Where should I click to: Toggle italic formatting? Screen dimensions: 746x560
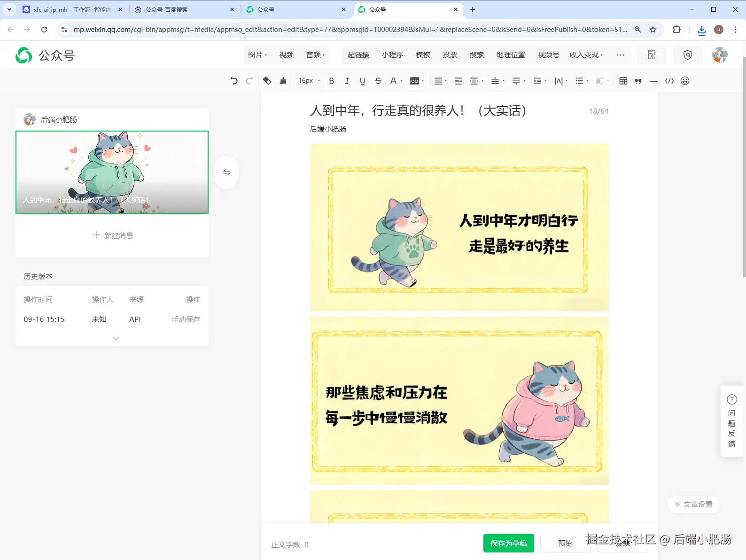347,81
